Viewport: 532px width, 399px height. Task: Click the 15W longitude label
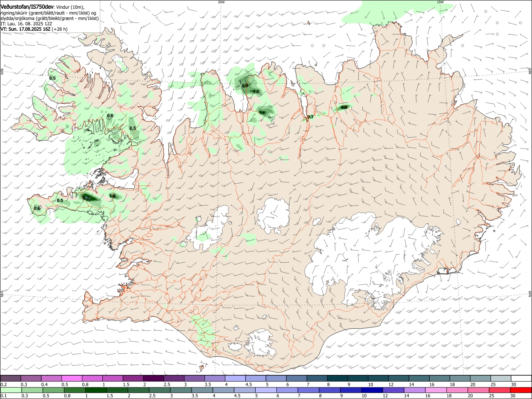click(x=440, y=2)
